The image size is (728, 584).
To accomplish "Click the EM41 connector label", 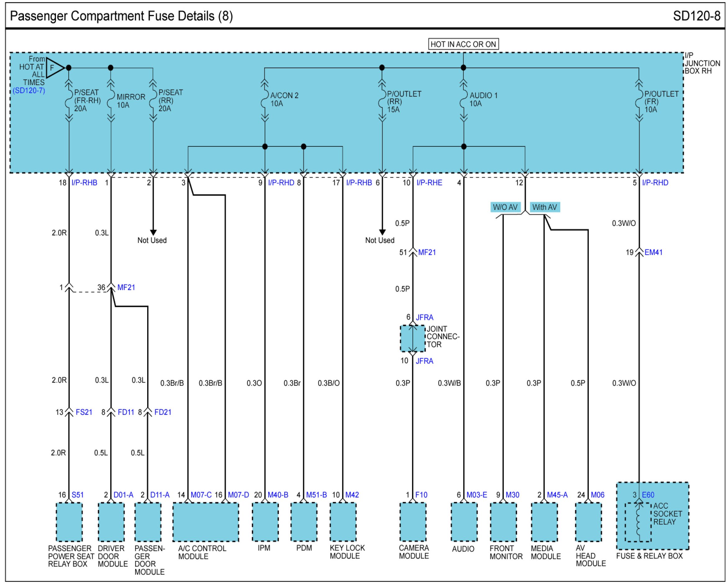I will (653, 252).
